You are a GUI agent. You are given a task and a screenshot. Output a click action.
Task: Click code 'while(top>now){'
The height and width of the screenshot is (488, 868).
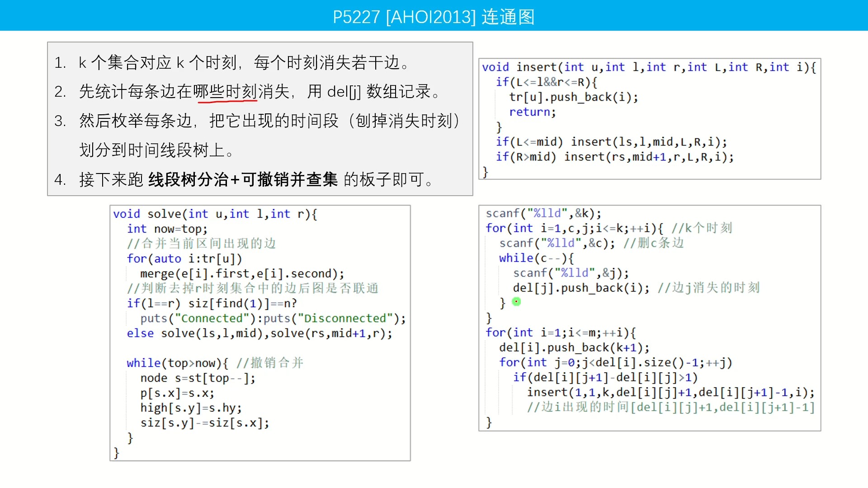click(x=178, y=363)
